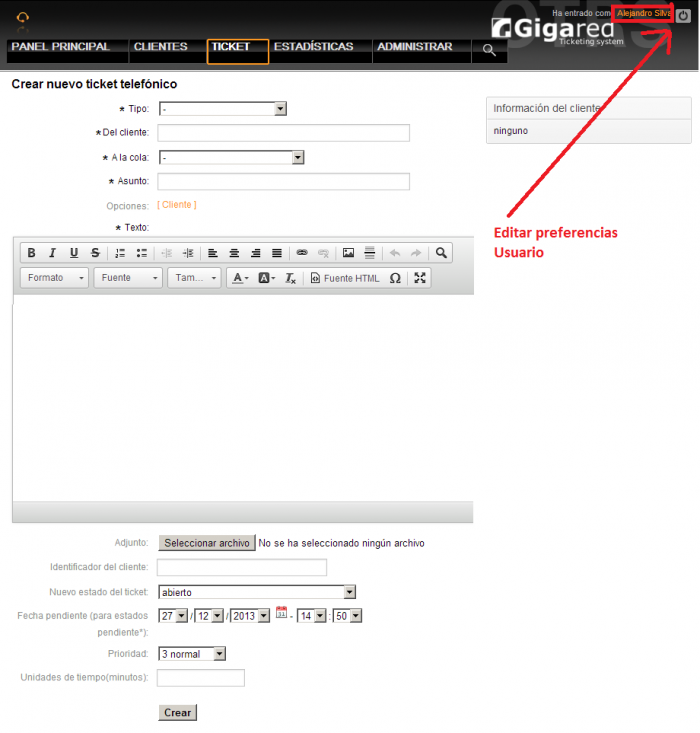The width and height of the screenshot is (700, 733).
Task: Toggle underline text formatting
Action: point(74,253)
